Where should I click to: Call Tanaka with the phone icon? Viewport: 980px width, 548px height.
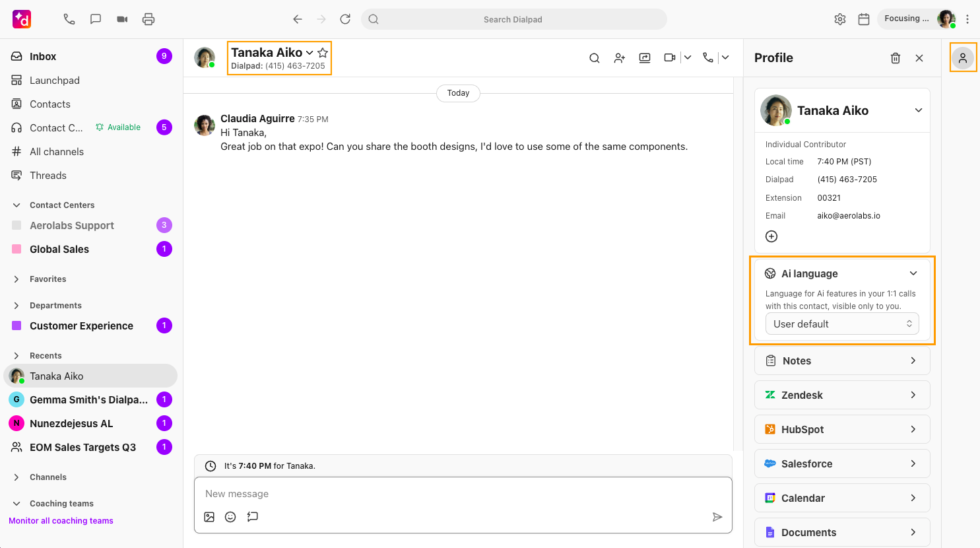tap(708, 57)
